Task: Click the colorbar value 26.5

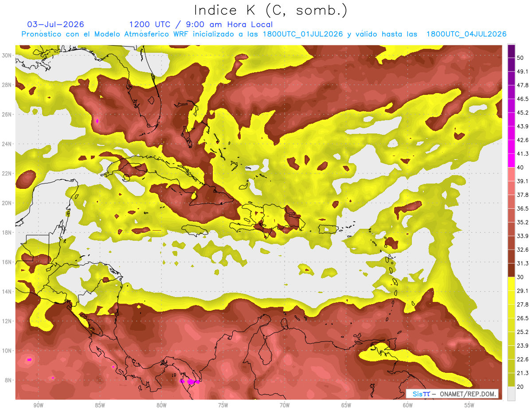Action: point(523,318)
